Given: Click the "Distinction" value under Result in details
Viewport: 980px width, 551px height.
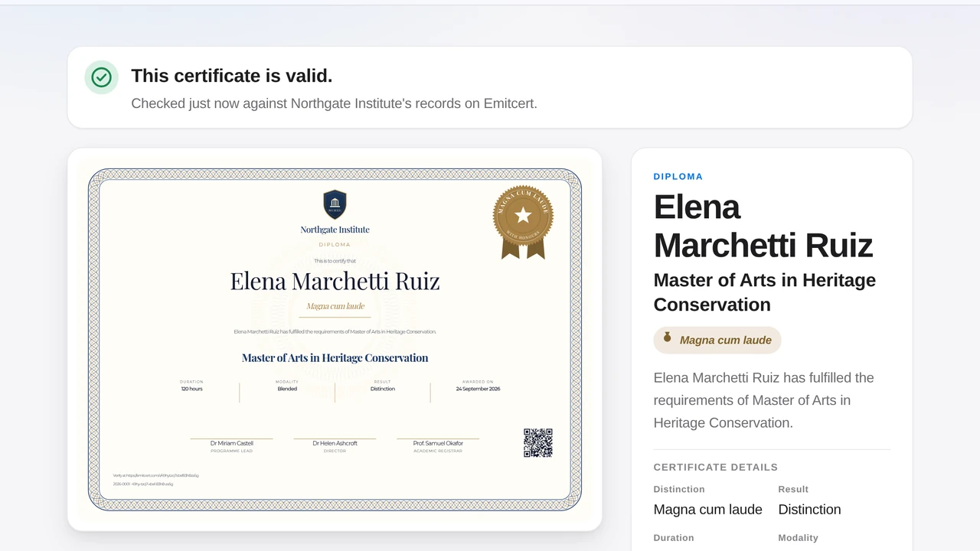Looking at the screenshot, I should tap(809, 510).
